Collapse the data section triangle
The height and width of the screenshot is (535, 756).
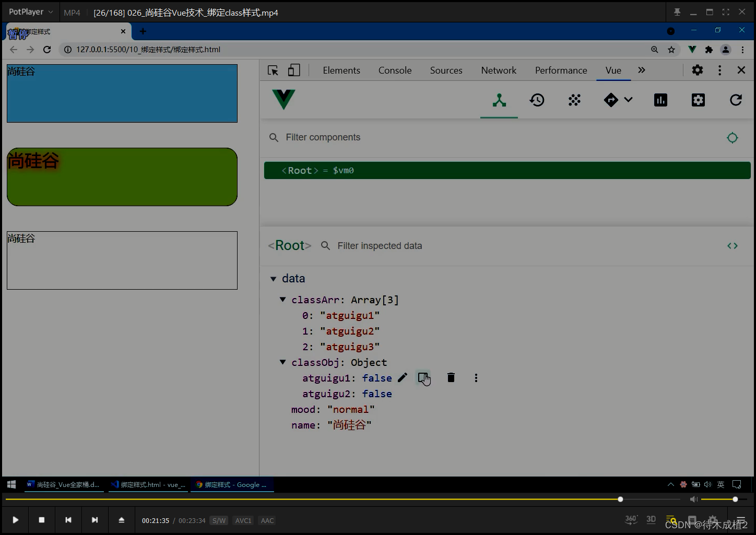(273, 279)
